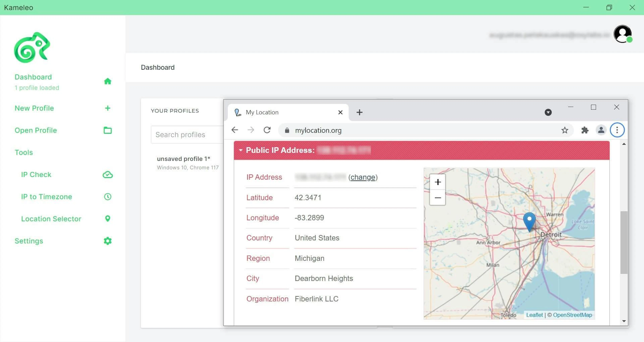Select the unsaved profile 1 entry

pyautogui.click(x=187, y=163)
